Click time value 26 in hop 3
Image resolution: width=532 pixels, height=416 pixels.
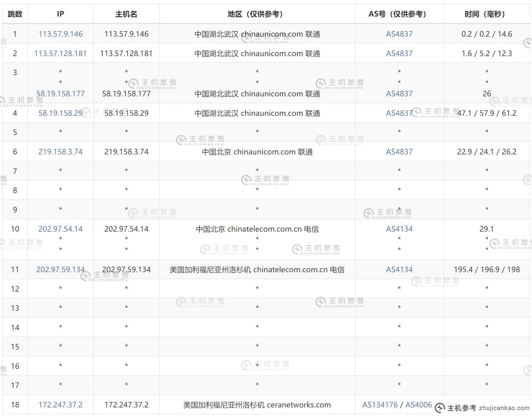pos(487,94)
